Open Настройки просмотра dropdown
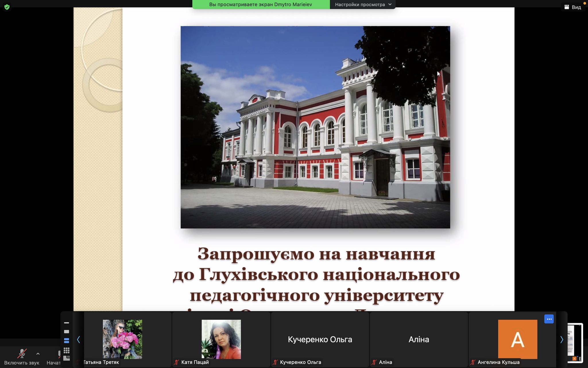Screen dimensions: 588x368 click(363, 5)
